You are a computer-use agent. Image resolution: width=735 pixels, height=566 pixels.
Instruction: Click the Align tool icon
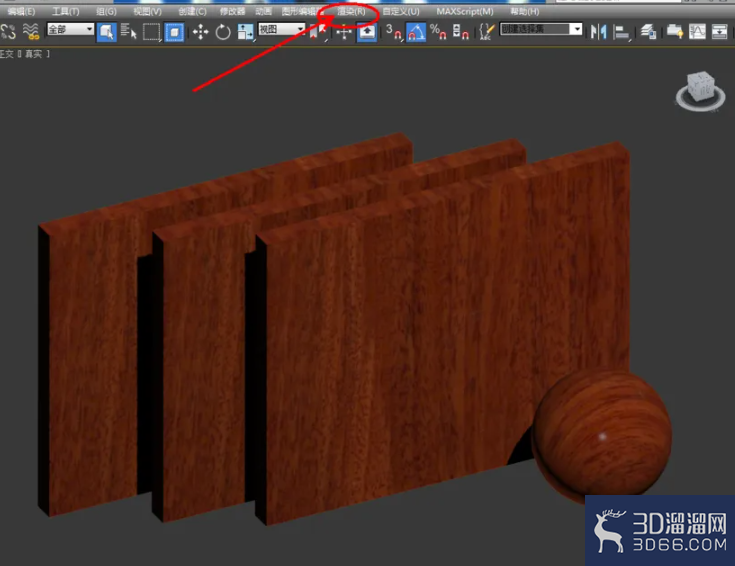coord(622,32)
